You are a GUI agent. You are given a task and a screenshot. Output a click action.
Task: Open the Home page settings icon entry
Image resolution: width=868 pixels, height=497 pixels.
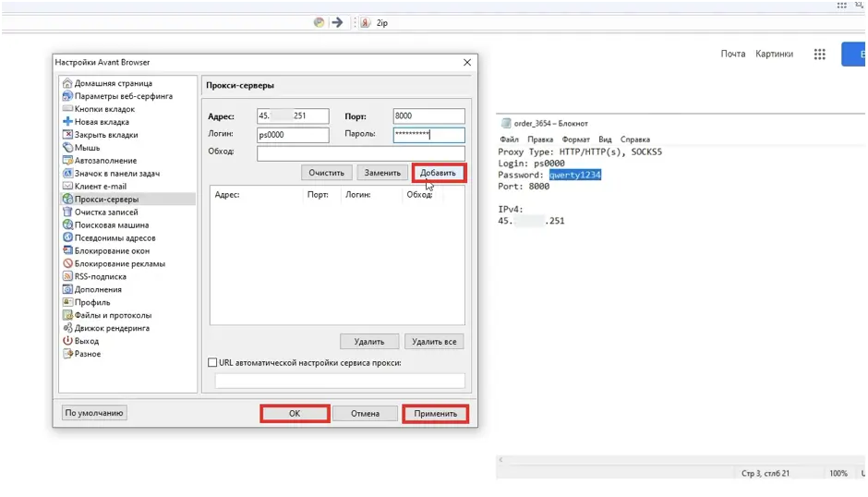point(67,83)
